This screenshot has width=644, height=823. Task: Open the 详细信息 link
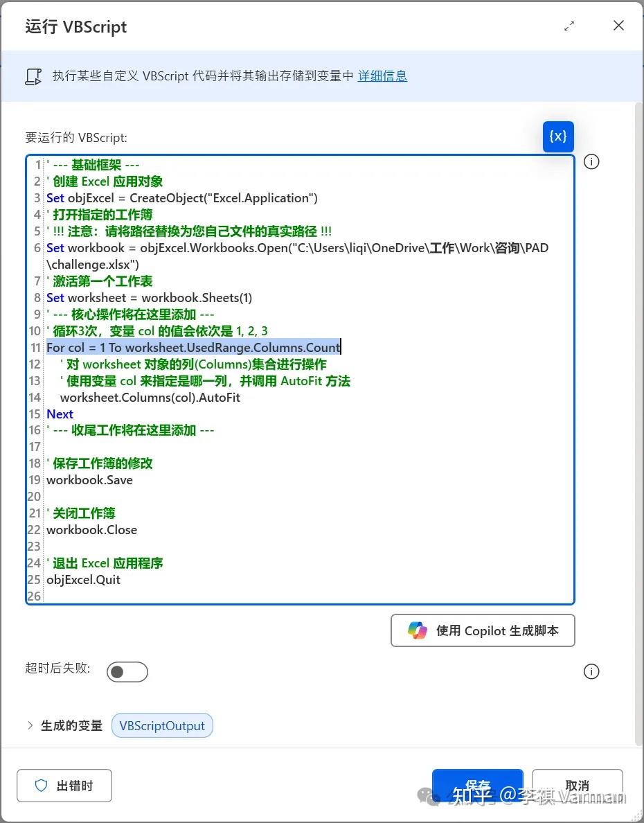point(382,76)
